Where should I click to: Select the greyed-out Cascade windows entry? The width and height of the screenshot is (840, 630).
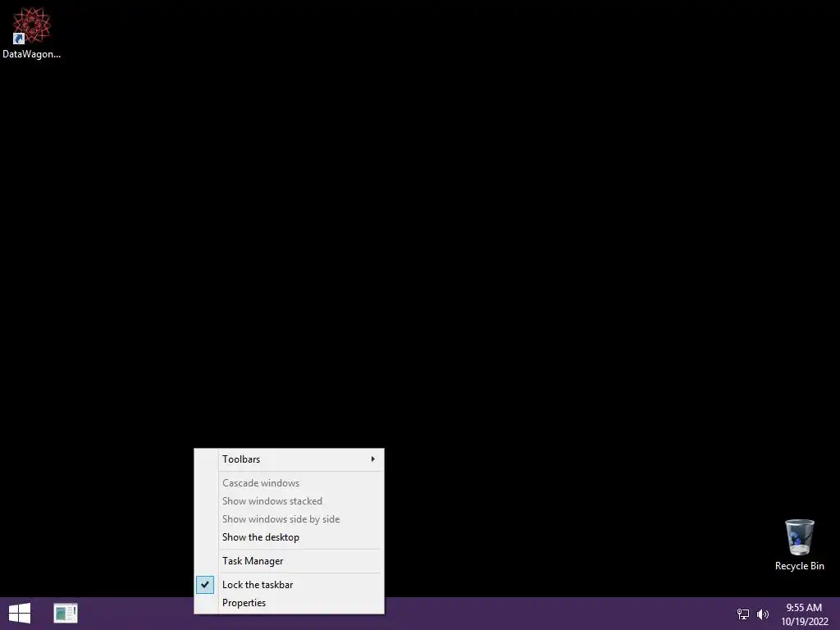pyautogui.click(x=290, y=482)
